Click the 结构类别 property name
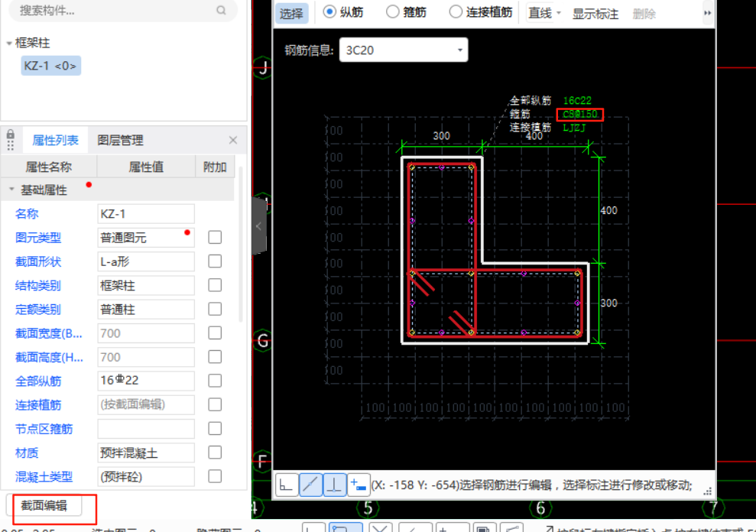Viewport: 756px width, 532px height. tap(38, 285)
